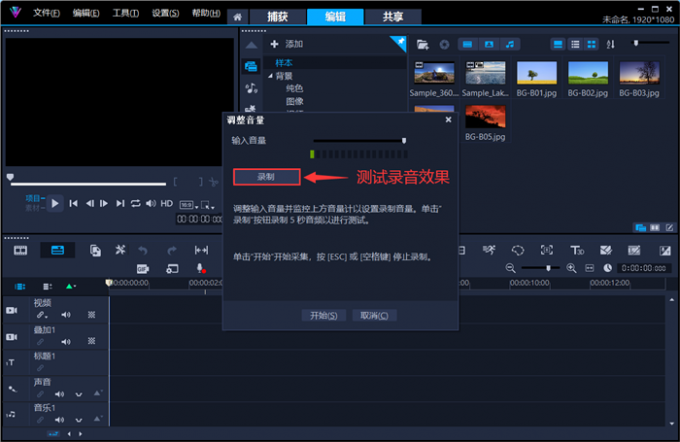Adjust the 输入音量 slider handle

click(404, 141)
